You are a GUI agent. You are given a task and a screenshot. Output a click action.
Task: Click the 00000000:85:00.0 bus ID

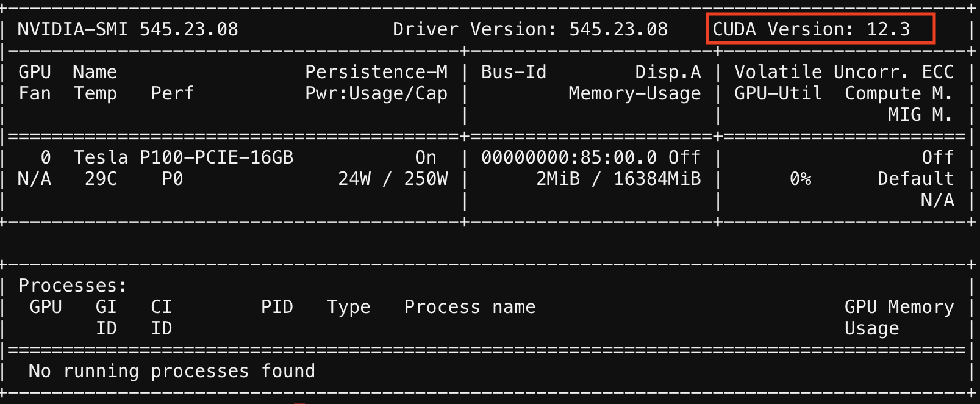click(569, 157)
